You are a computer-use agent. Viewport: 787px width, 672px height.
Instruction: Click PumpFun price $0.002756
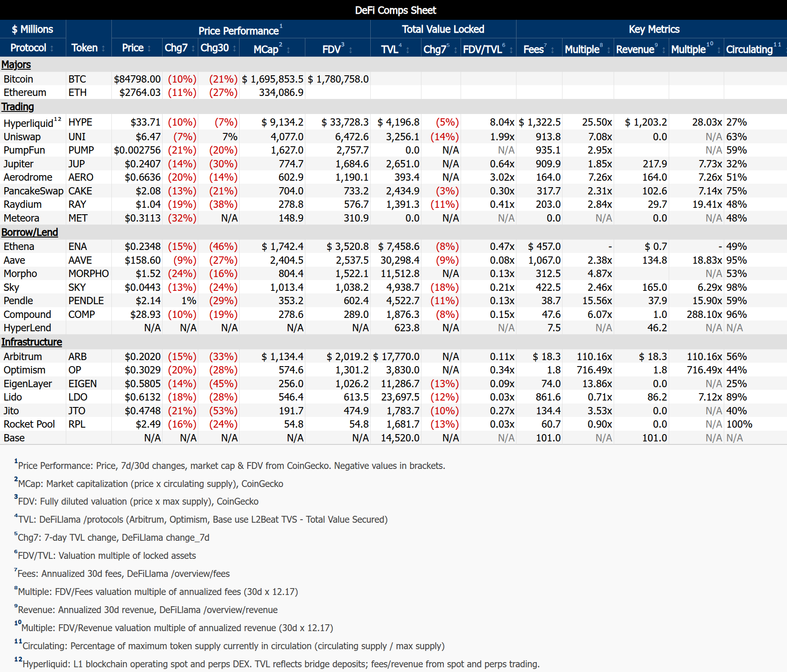tap(137, 150)
